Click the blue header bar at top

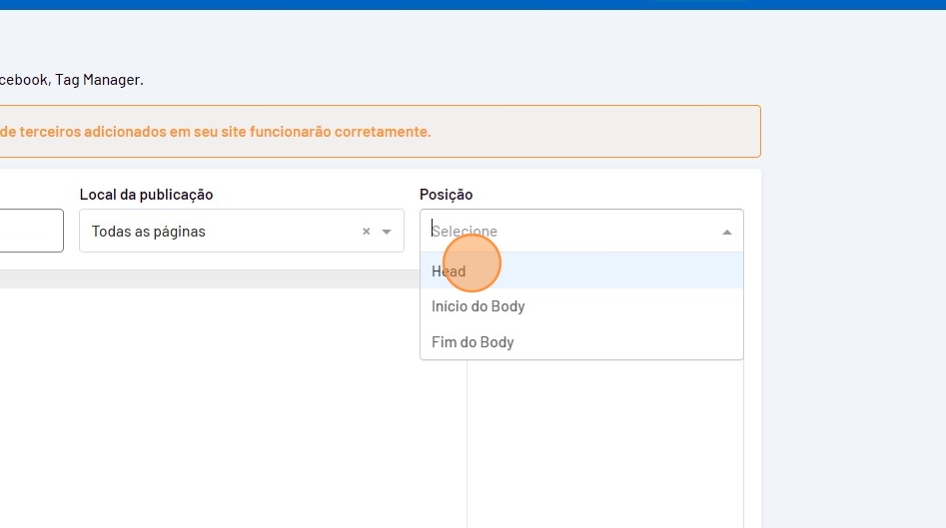(x=473, y=4)
